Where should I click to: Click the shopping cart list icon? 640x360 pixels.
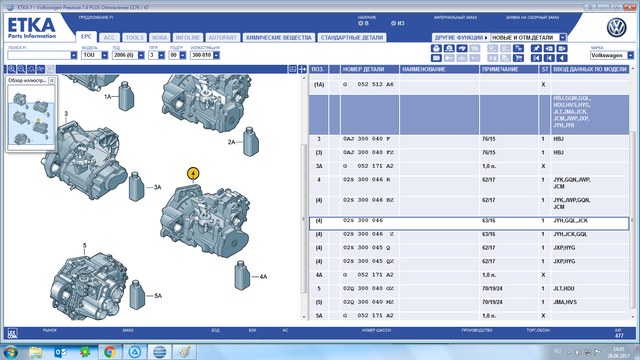(518, 58)
